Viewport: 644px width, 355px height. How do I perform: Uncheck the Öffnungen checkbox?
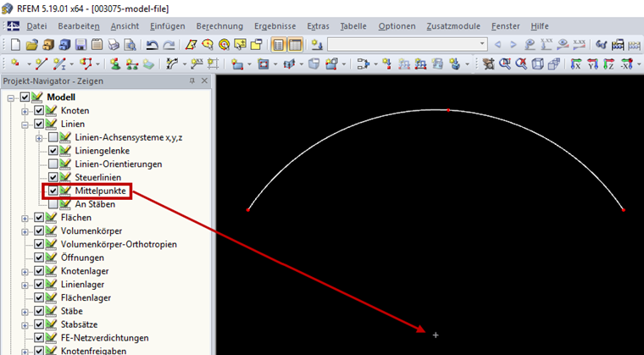coord(39,258)
